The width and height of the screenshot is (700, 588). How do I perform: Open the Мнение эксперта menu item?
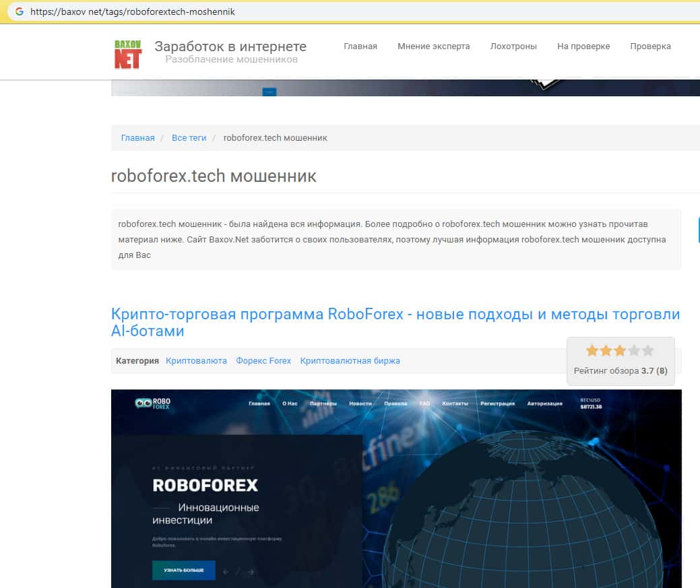433,46
